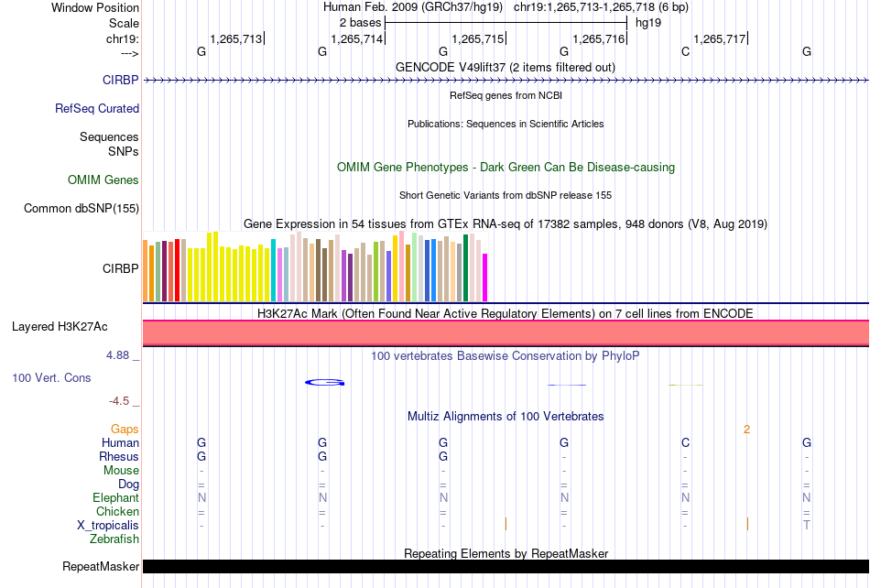Click the Chicken alignment row label
The image size is (870, 588).
click(117, 511)
